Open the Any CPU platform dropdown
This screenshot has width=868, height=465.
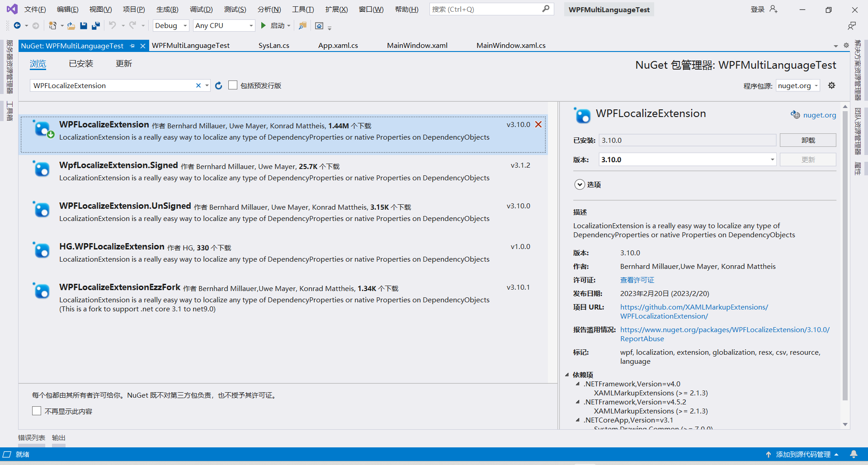[224, 26]
